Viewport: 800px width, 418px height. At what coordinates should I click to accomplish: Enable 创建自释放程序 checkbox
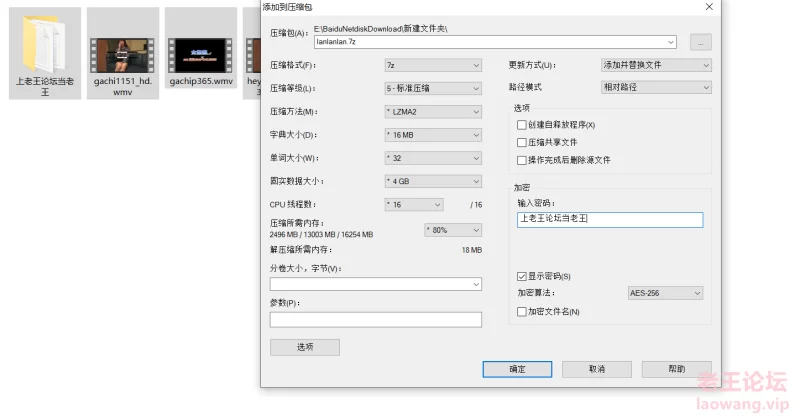[521, 125]
